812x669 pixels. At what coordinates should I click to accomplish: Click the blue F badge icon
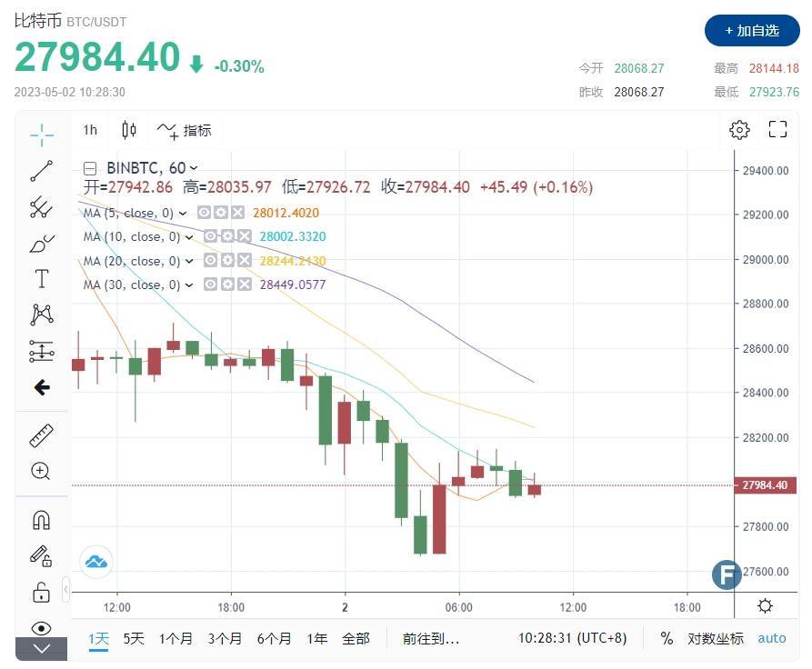coord(726,574)
